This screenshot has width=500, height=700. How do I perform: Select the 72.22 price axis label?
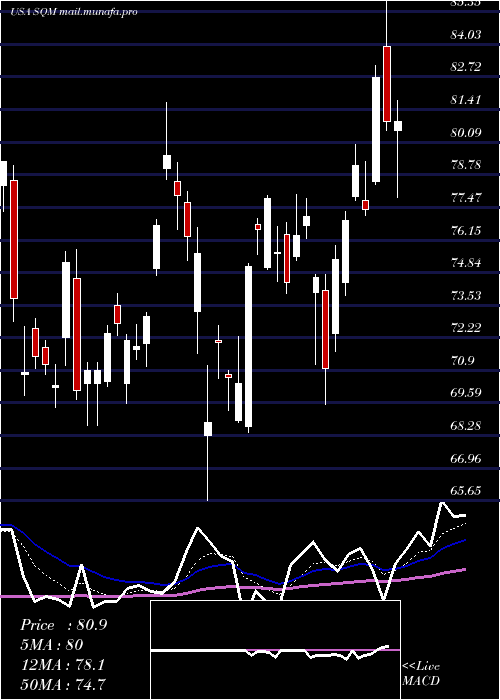point(466,329)
